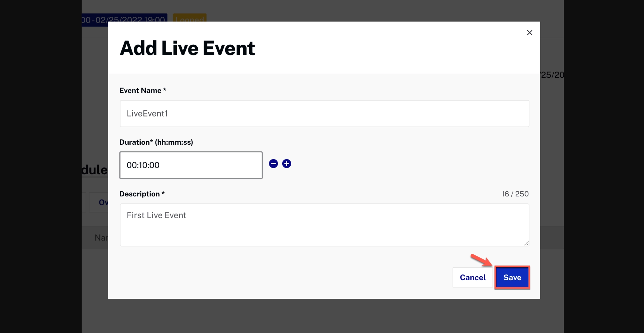Viewport: 644px width, 333px height.
Task: Focus the Duration field showing 00:10:00
Action: point(191,165)
